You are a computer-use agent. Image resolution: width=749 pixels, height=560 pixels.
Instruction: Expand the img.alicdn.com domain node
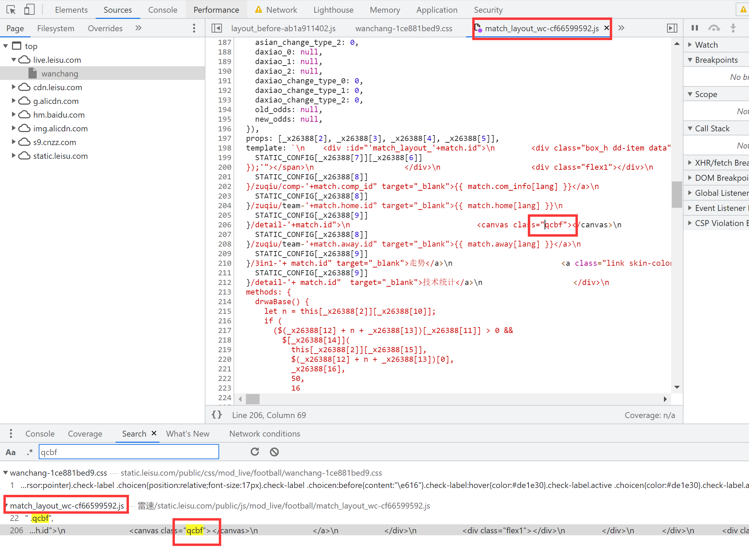click(14, 128)
